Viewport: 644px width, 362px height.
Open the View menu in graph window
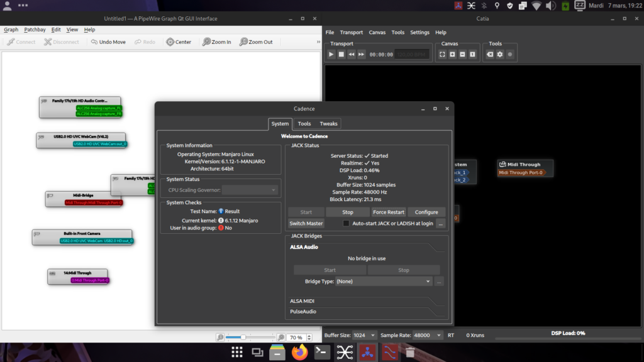pos(72,30)
